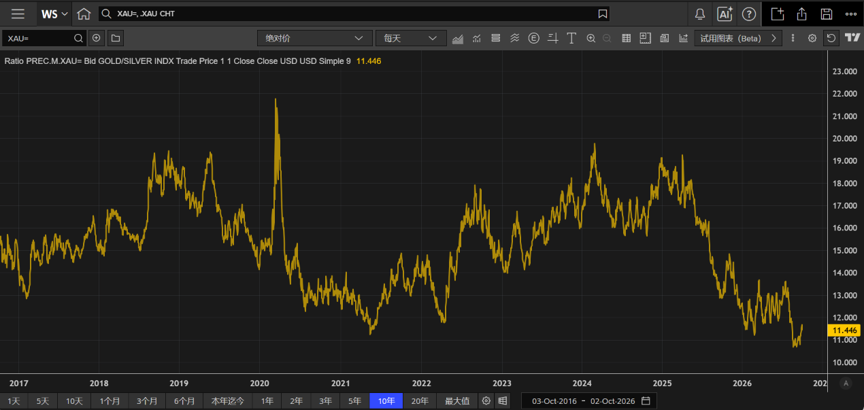Open chart settings gear in toolbar

coord(812,38)
